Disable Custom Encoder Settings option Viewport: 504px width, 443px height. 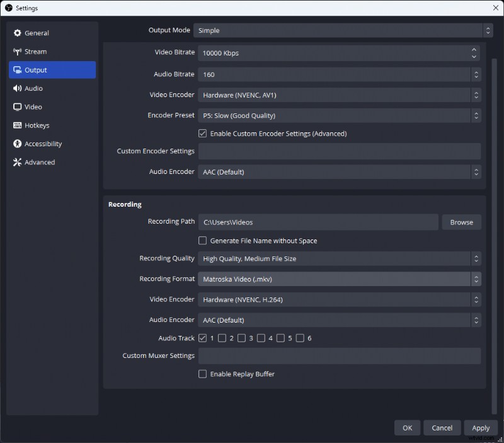coord(203,133)
